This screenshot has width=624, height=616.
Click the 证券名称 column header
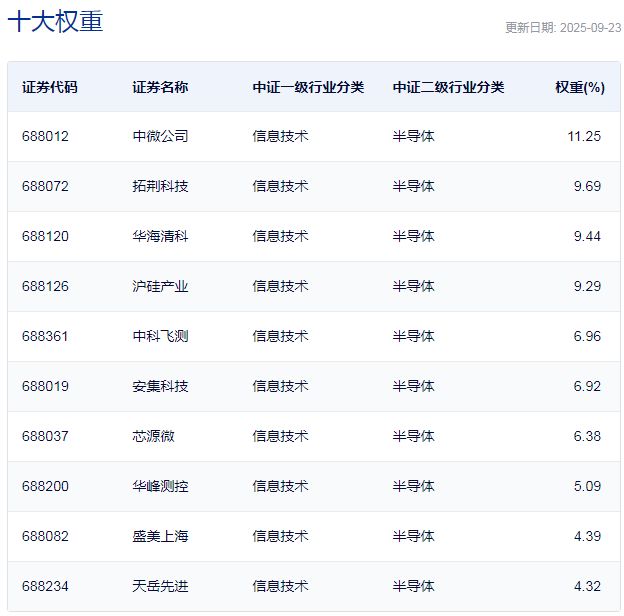click(160, 87)
